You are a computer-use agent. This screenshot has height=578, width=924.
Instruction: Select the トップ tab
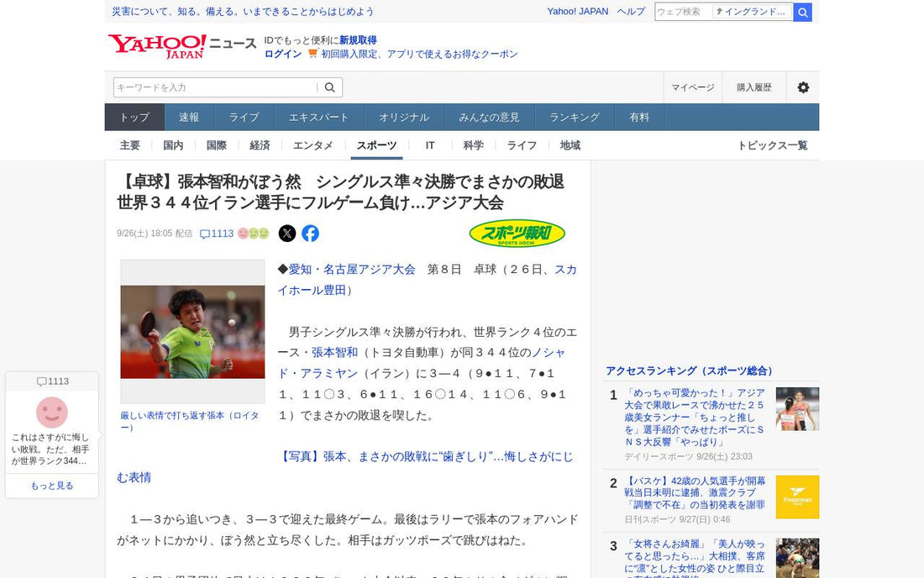(134, 118)
